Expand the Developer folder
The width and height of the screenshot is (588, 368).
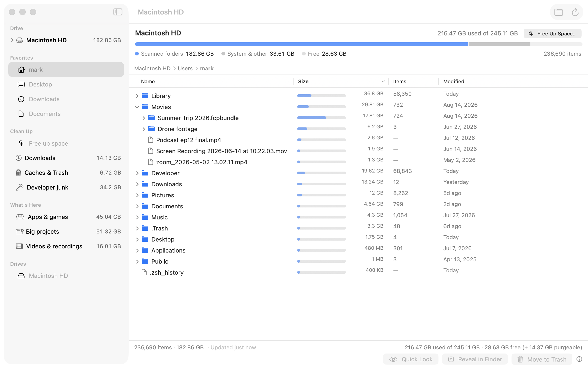(x=137, y=173)
